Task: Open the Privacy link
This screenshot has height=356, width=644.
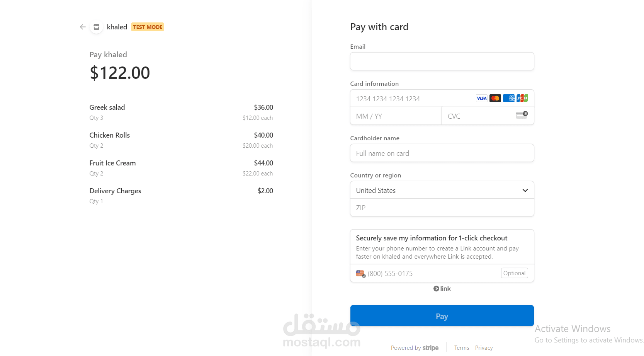Action: point(484,348)
